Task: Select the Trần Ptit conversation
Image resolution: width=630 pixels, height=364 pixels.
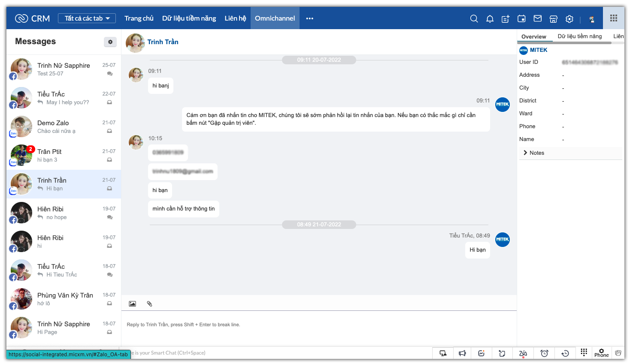Action: click(64, 155)
